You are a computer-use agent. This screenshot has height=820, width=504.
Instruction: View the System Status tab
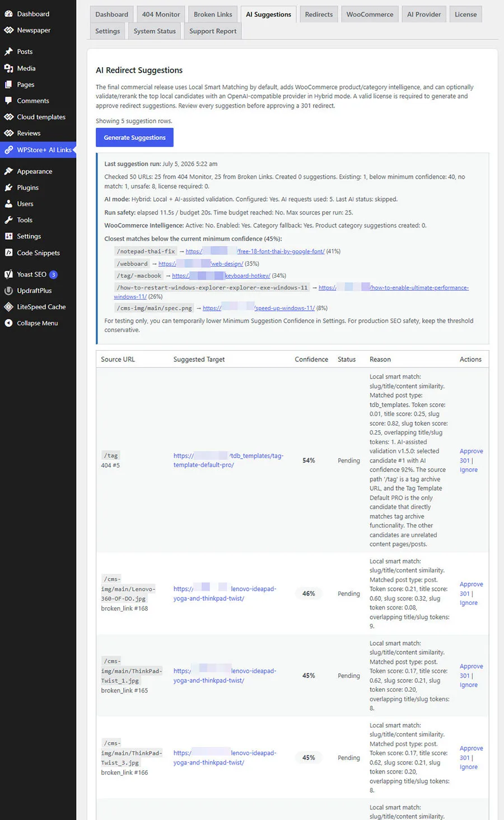click(155, 31)
